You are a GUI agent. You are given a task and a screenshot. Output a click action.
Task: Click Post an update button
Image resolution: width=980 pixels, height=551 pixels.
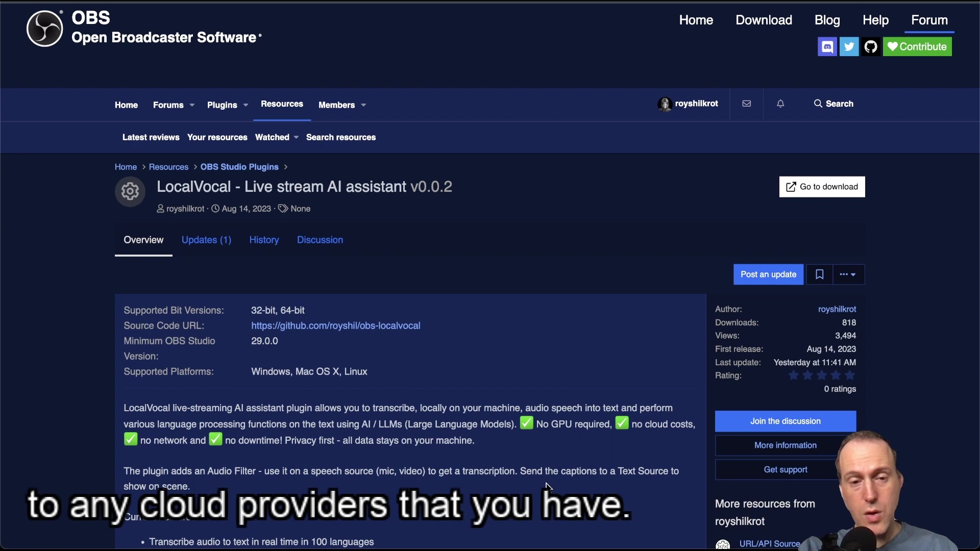click(x=768, y=274)
